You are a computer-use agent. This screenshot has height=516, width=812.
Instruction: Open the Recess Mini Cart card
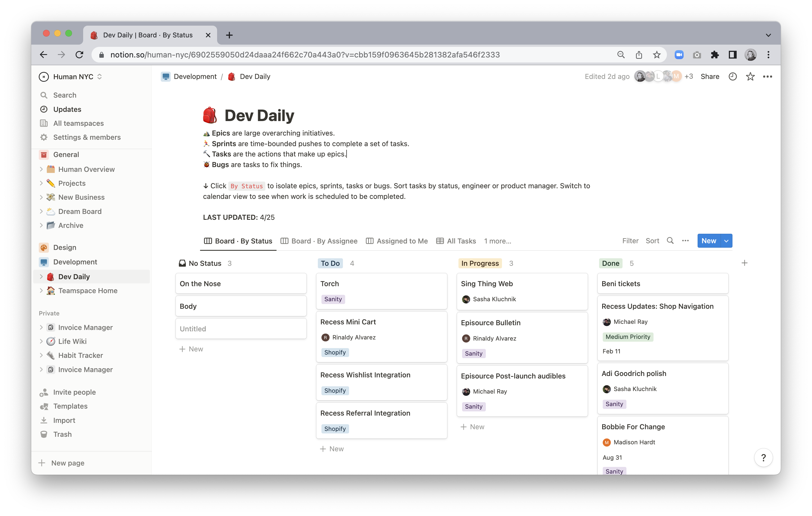[348, 322]
